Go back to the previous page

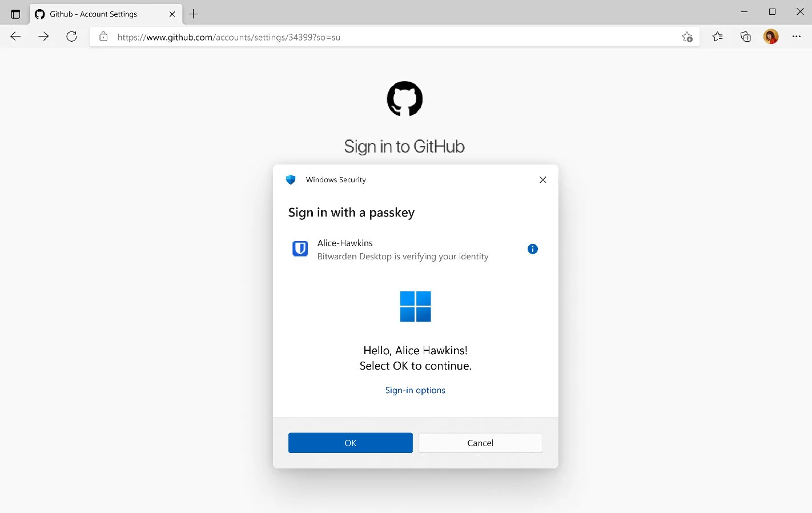(x=15, y=36)
